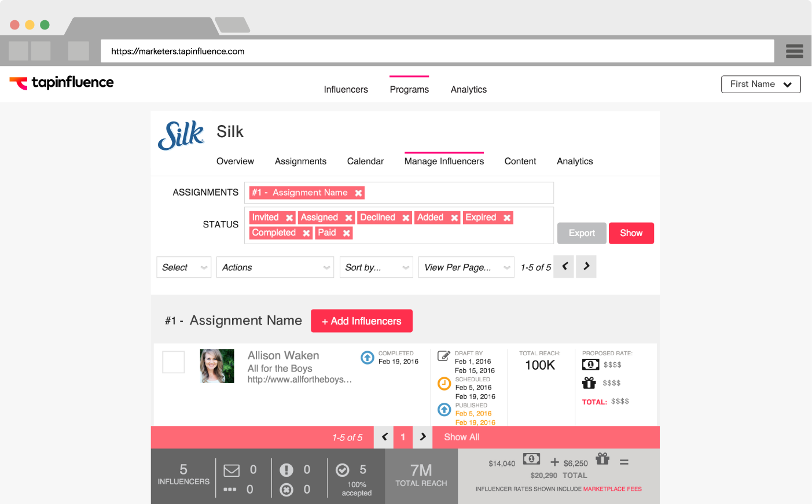Switch to the Calendar tab
Image resolution: width=812 pixels, height=504 pixels.
tap(365, 161)
